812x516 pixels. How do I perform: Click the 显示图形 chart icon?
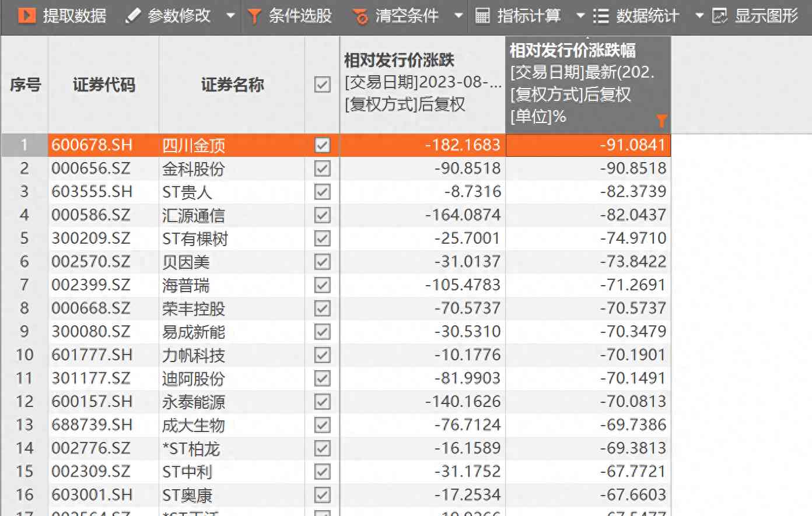pyautogui.click(x=720, y=16)
